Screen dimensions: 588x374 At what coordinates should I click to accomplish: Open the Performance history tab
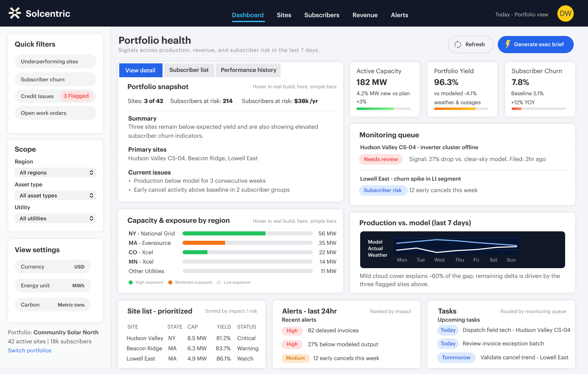(x=248, y=70)
